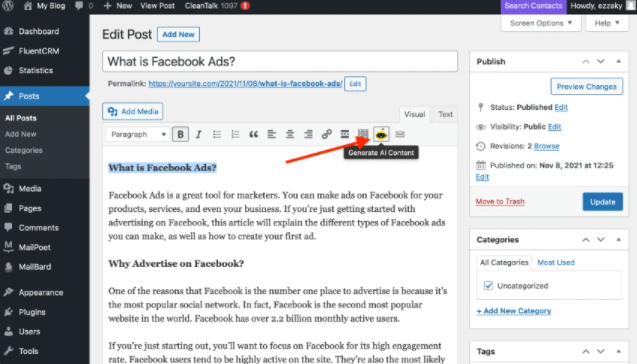Click the envelope icon in editor toolbar
Screen dimensions: 637x364
(400, 134)
